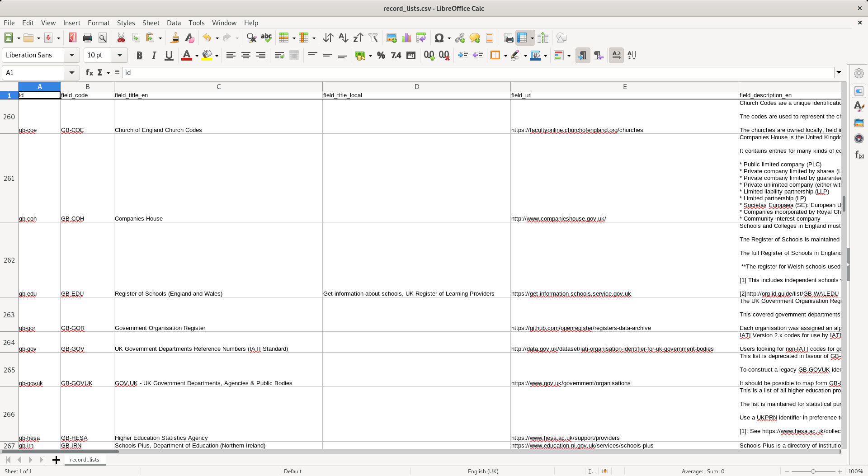Toggle italic formatting
This screenshot has height=476, width=868.
(154, 55)
